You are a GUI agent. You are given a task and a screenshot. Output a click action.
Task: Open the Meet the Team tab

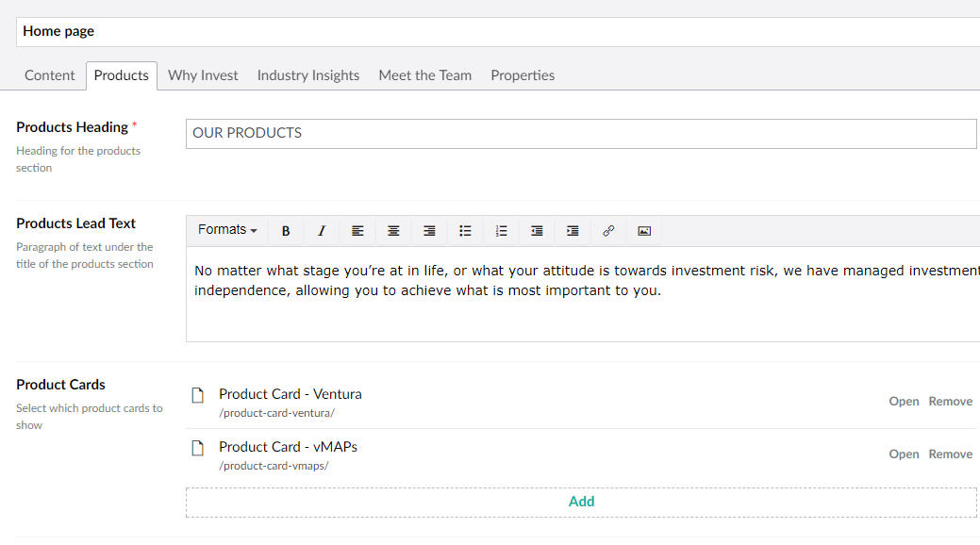425,75
